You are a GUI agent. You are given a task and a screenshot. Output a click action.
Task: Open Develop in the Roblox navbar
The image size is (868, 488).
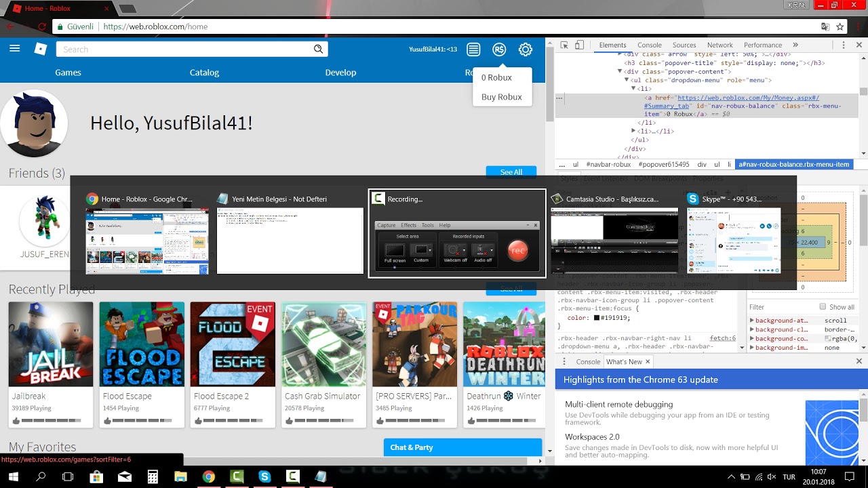coord(340,73)
